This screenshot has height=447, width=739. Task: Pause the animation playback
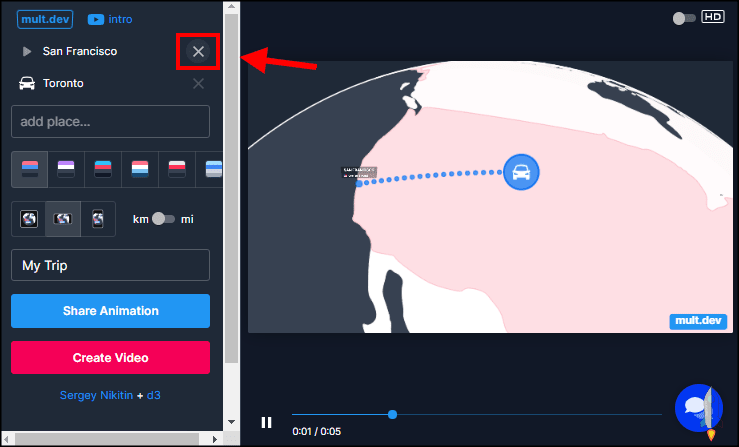pos(267,422)
